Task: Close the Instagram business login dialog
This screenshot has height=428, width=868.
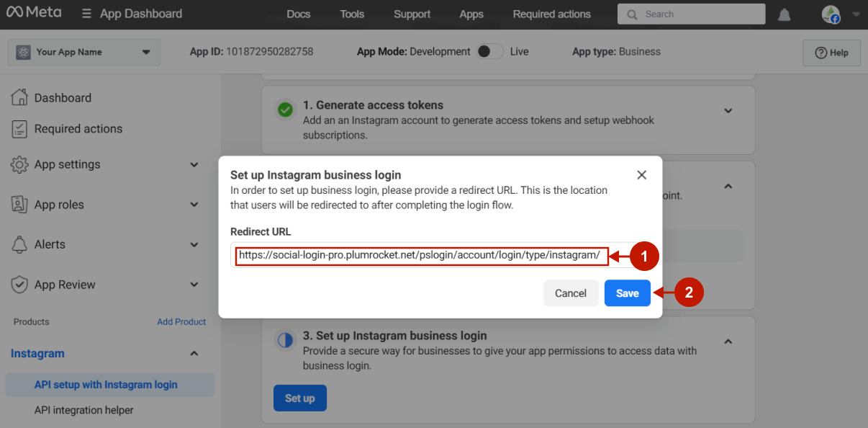Action: pyautogui.click(x=642, y=175)
